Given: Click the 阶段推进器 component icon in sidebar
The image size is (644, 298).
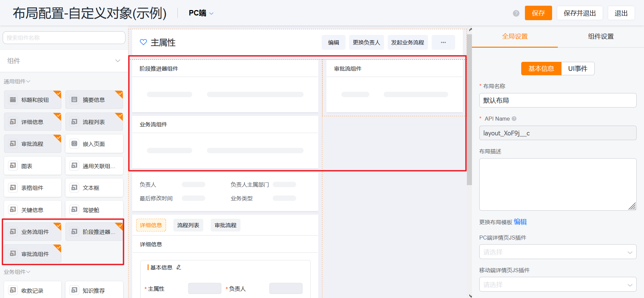Looking at the screenshot, I should point(74,231).
